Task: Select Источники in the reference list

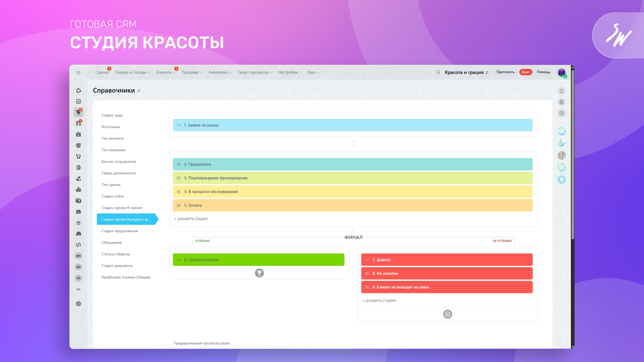Action: click(x=111, y=127)
